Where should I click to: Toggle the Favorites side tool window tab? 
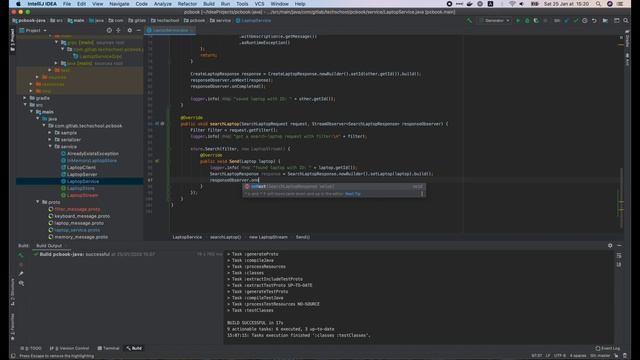coord(12,327)
